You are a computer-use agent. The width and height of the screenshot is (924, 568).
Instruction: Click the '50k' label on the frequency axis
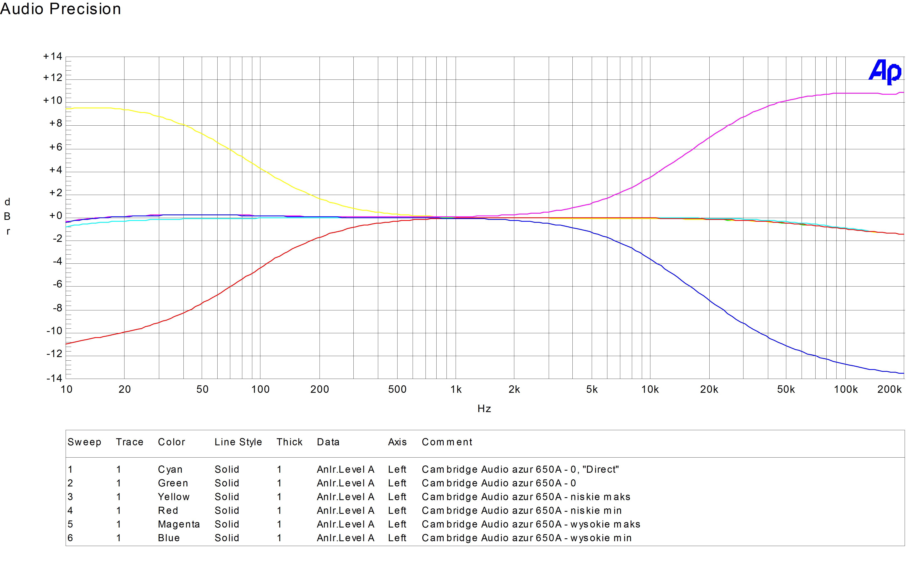click(786, 389)
